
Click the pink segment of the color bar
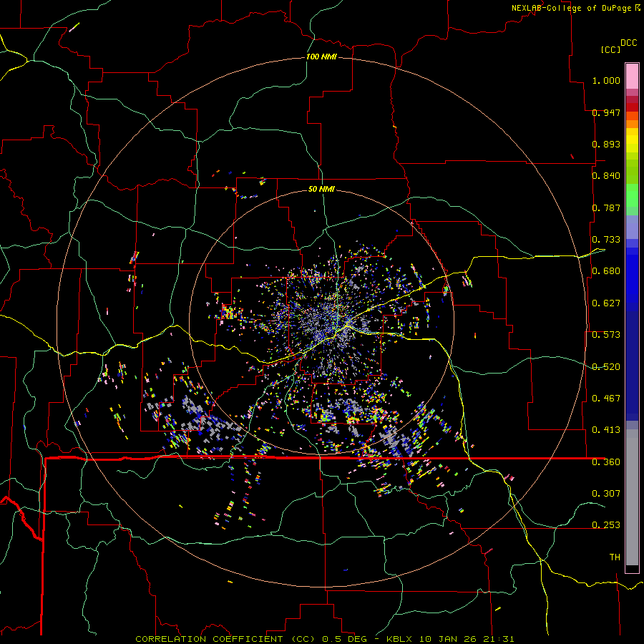(632, 76)
